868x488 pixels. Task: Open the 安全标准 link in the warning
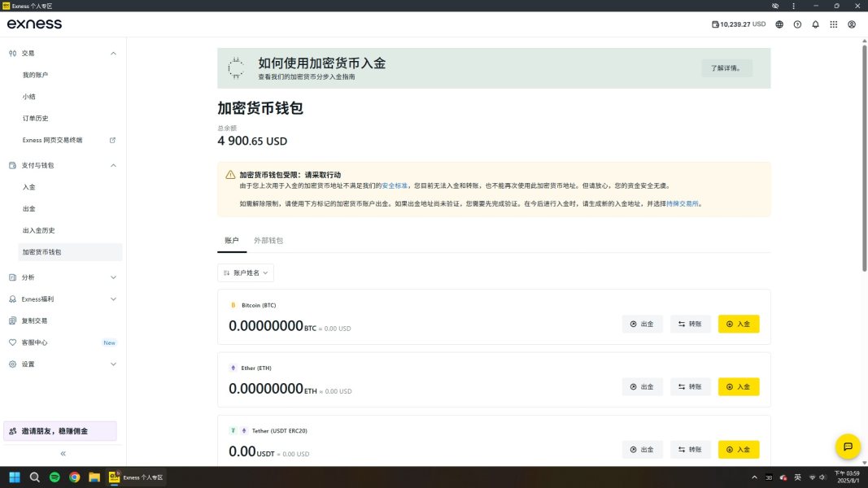395,186
